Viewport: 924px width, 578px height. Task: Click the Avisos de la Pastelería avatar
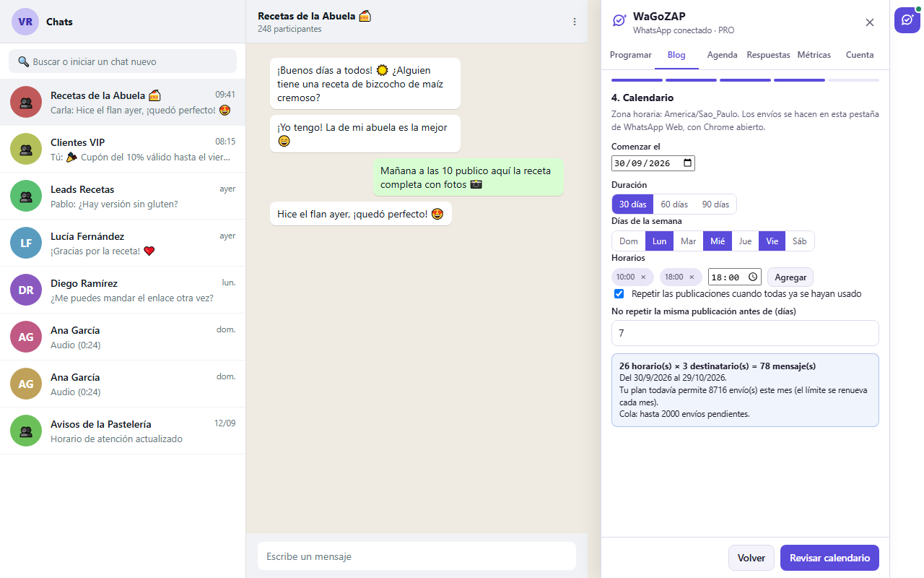(26, 431)
